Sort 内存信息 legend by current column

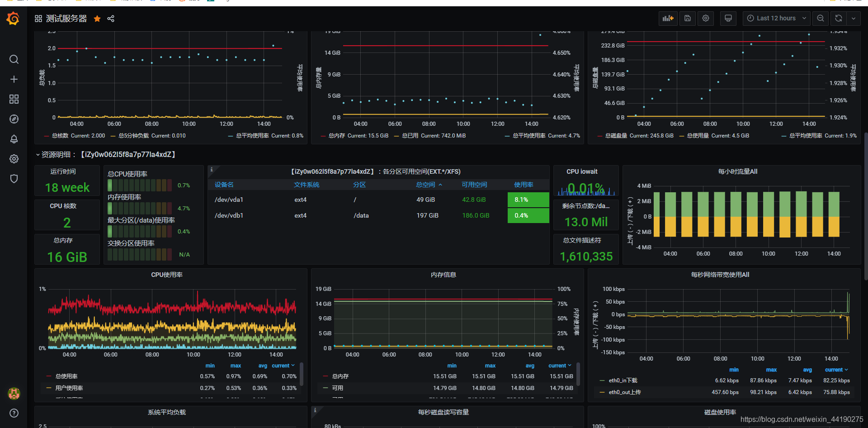[x=560, y=366]
